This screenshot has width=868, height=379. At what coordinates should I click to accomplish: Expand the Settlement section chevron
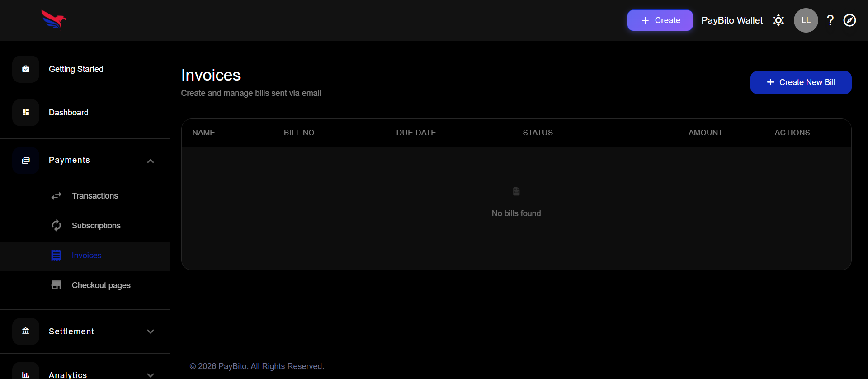click(151, 332)
